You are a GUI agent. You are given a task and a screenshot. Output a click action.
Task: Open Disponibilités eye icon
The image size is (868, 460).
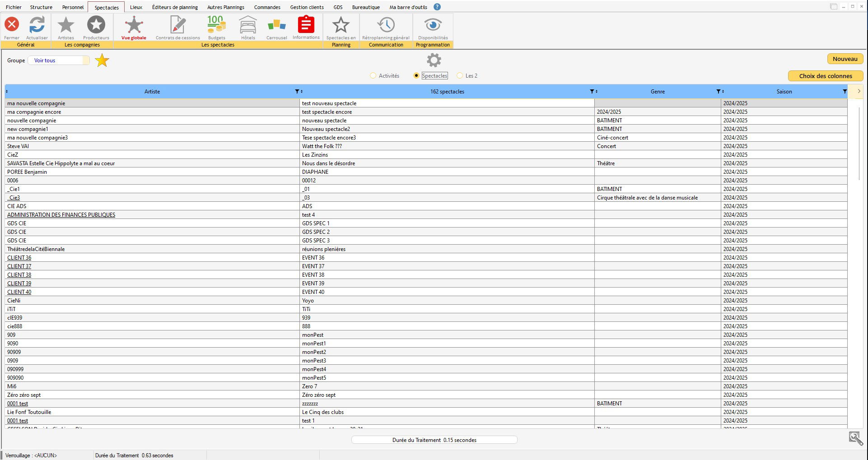[433, 25]
